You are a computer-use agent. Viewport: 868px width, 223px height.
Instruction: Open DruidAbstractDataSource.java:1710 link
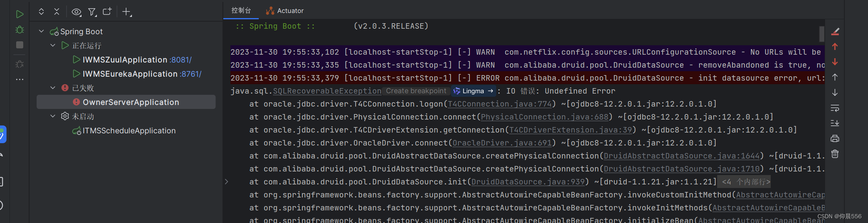click(682, 169)
